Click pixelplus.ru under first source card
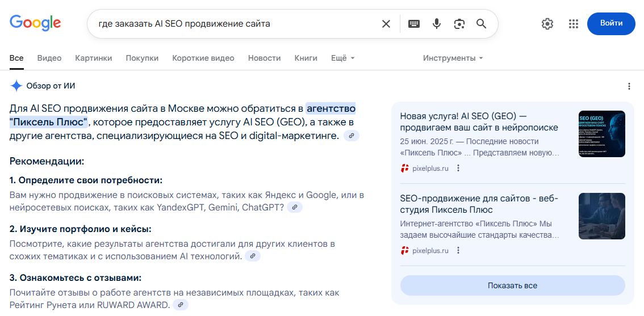This screenshot has width=644, height=316. coord(430,168)
